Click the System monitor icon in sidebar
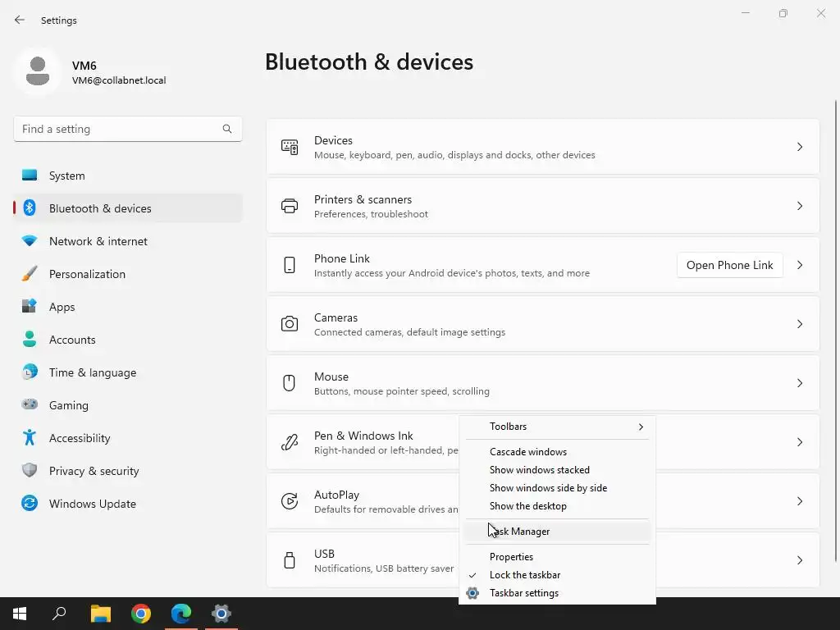This screenshot has height=630, width=840. pos(30,176)
